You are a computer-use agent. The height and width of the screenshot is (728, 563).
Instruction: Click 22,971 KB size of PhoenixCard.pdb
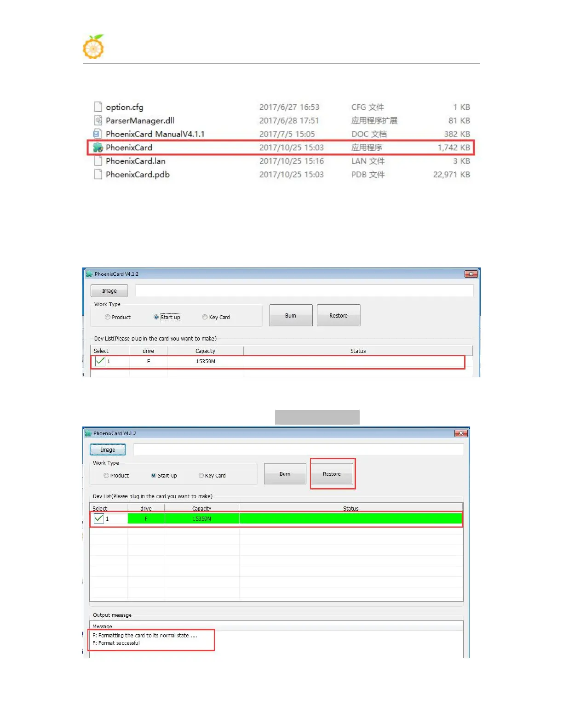452,174
